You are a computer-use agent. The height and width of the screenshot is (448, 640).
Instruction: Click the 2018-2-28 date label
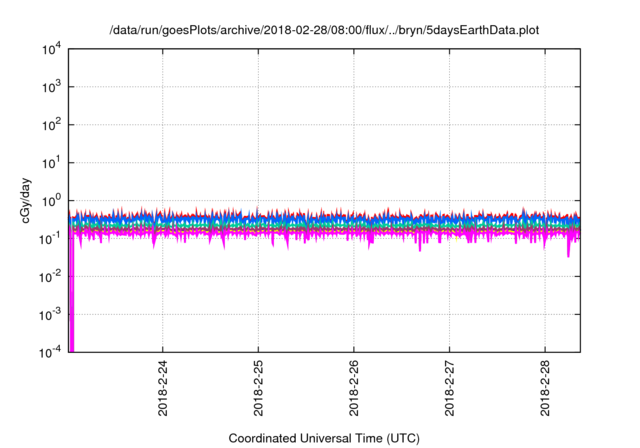coord(544,388)
